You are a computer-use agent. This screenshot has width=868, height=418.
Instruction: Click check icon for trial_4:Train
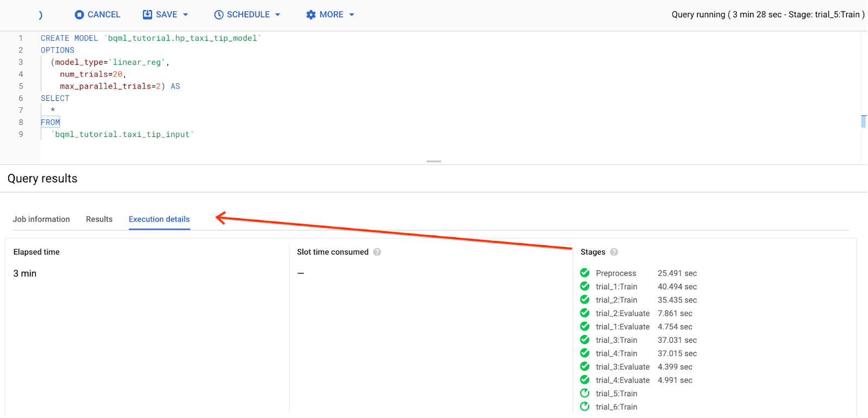pos(585,353)
